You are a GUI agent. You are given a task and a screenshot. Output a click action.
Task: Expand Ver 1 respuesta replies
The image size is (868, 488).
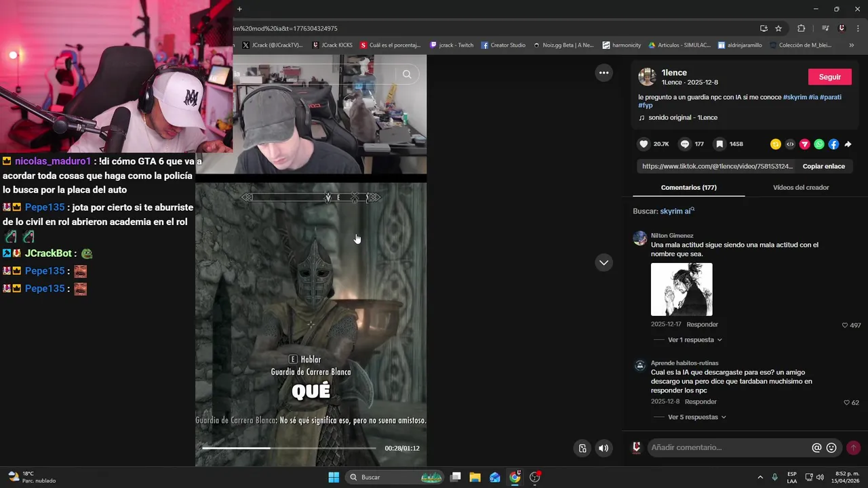coord(694,340)
